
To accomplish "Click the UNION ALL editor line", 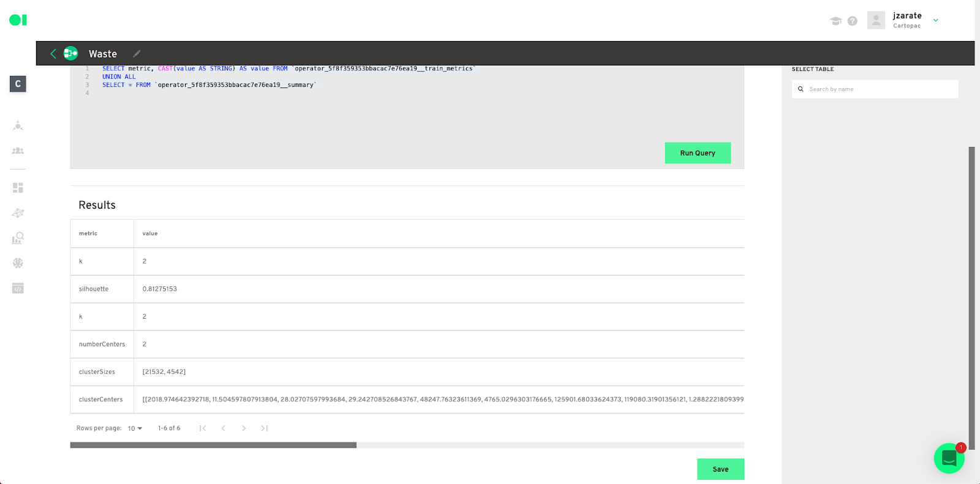I will 119,77.
